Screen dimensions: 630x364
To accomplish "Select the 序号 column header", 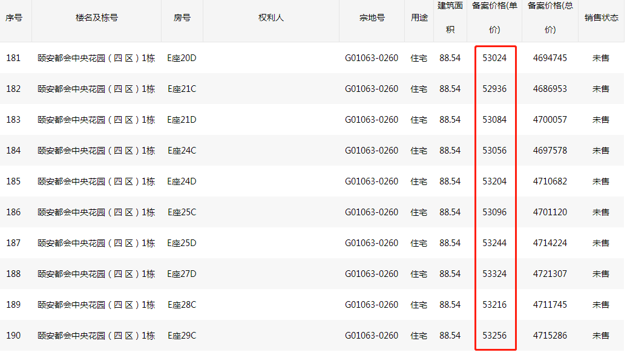I will pos(14,18).
